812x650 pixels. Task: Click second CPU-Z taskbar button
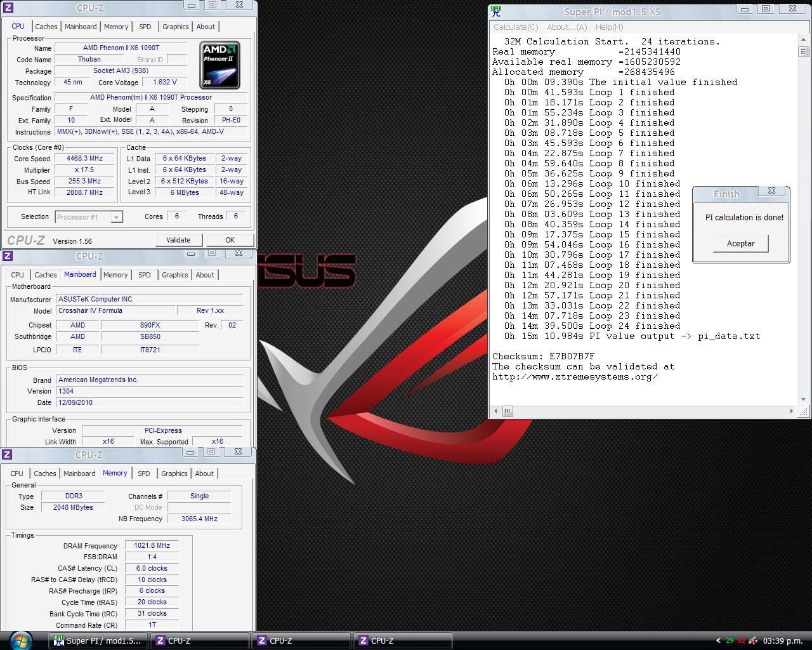tap(301, 641)
